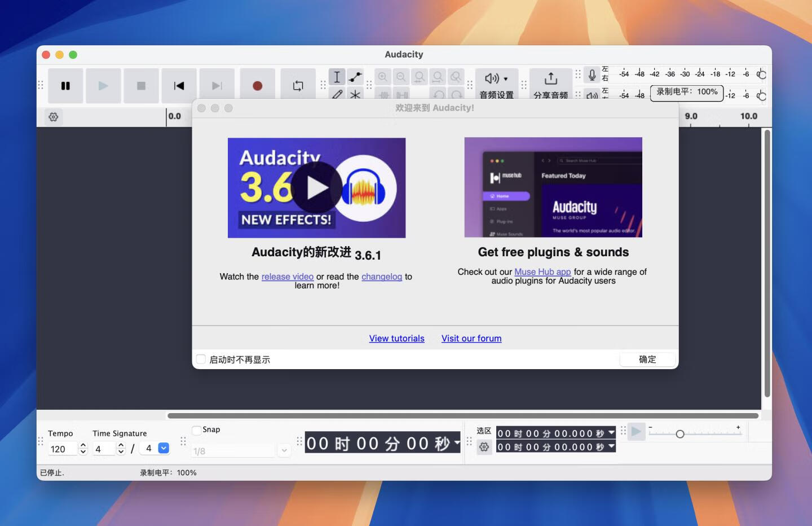The height and width of the screenshot is (526, 812).
Task: Click the Pause transport button
Action: click(65, 86)
